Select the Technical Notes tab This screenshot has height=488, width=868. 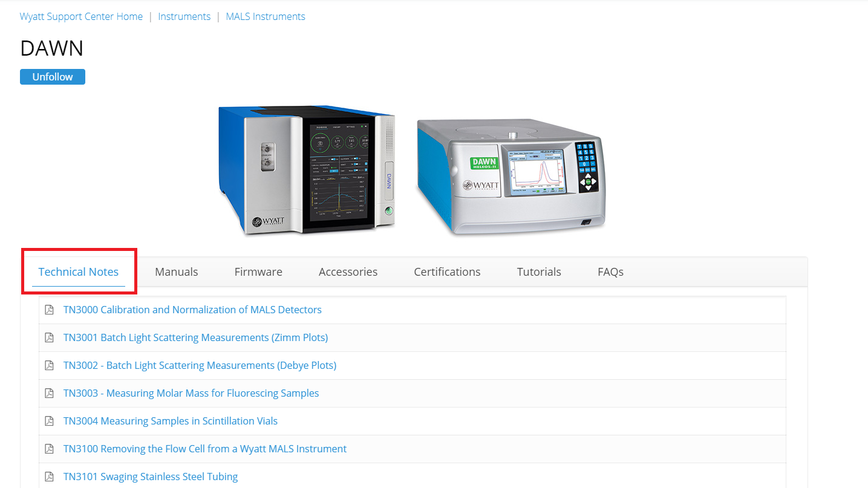coord(79,272)
